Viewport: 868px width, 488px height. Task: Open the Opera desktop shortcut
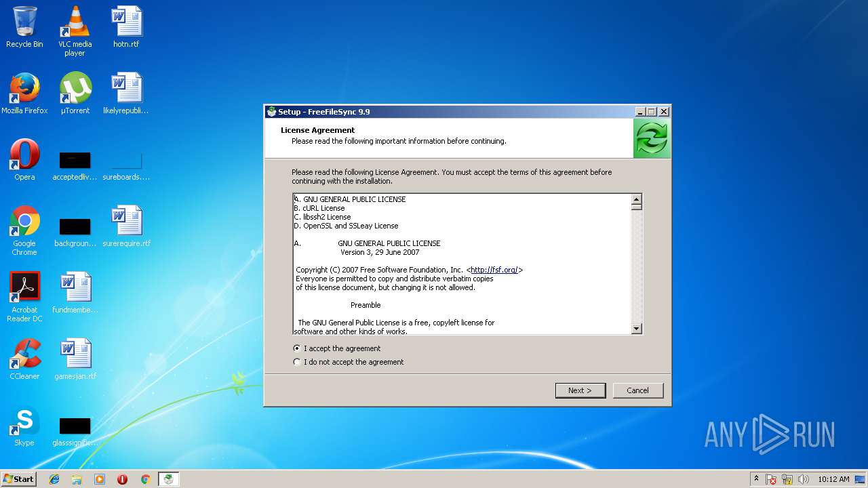tap(24, 160)
